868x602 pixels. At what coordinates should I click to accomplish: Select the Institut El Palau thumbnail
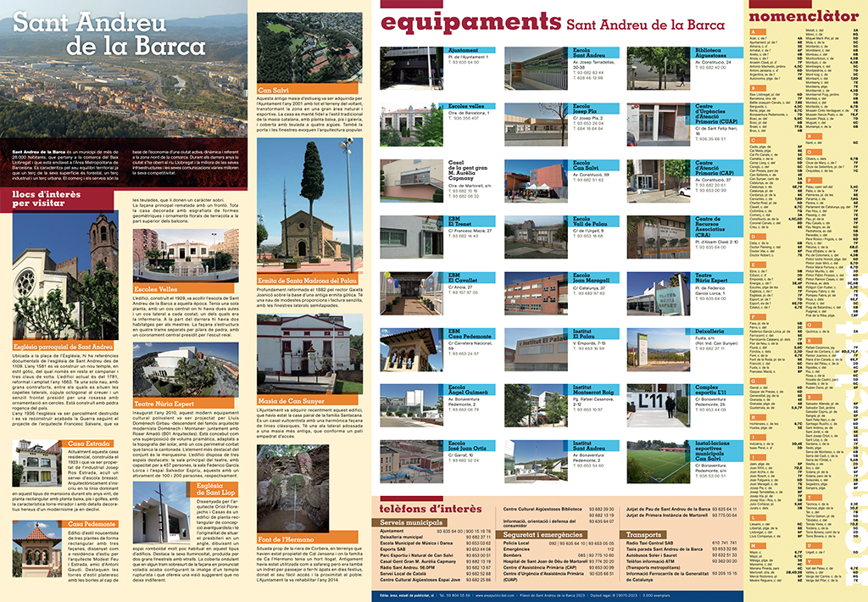tap(536, 349)
